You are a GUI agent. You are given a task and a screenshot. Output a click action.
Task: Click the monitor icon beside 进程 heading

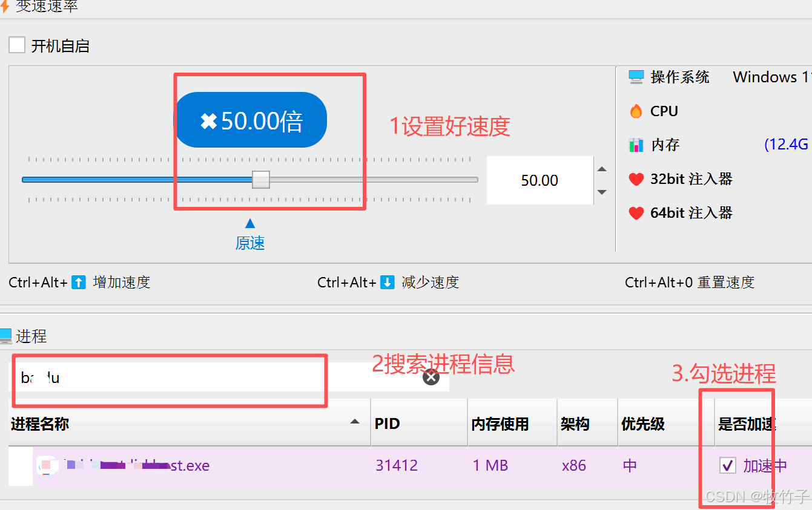pos(5,336)
